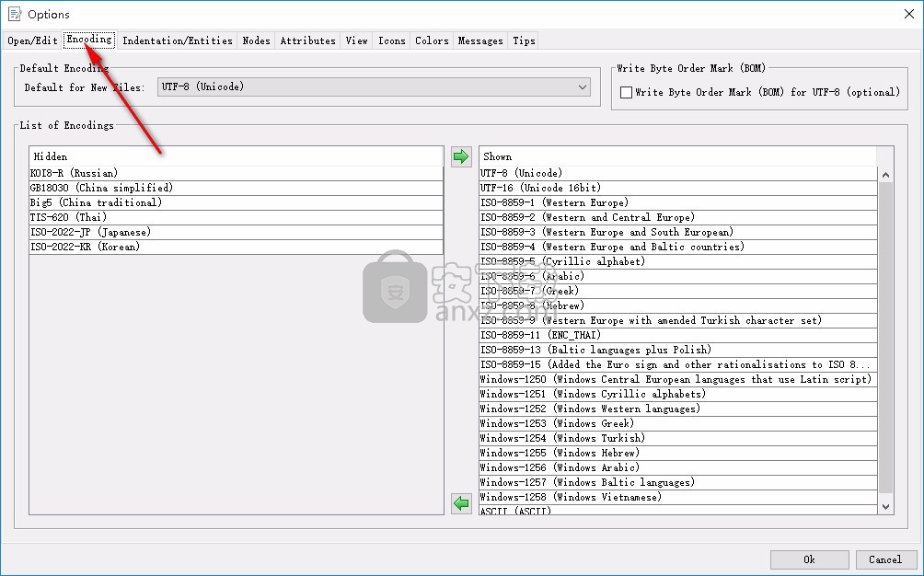Select Windows-1254 (Windows Turkish) row
This screenshot has height=576, width=924.
(x=678, y=438)
